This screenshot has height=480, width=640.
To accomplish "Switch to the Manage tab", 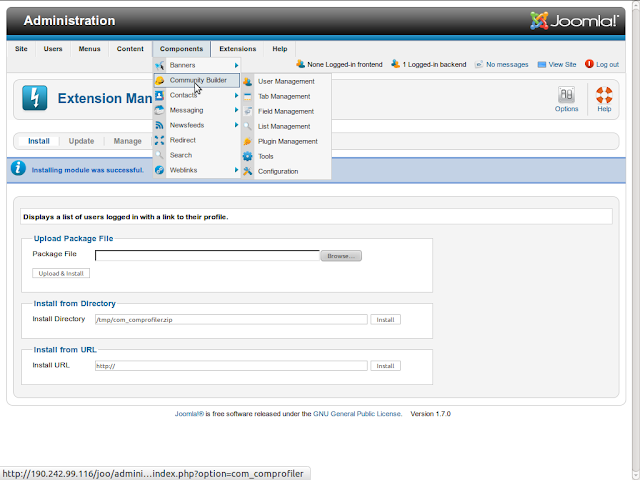I will 128,141.
